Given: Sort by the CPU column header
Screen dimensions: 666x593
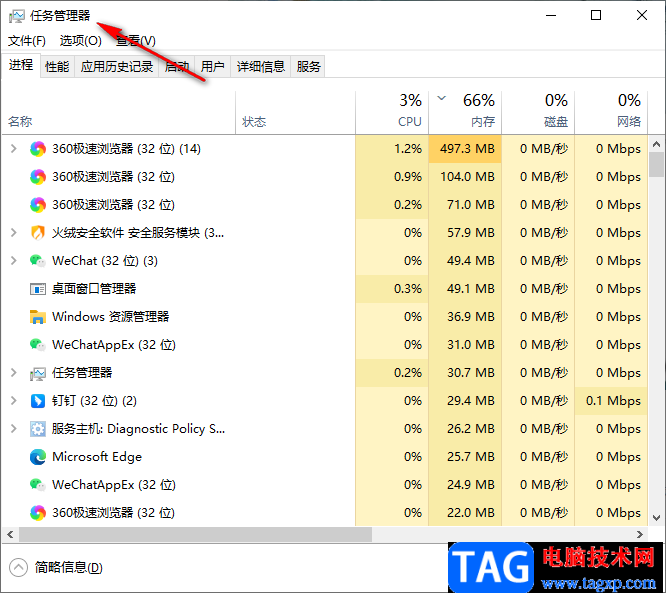Looking at the screenshot, I should click(392, 113).
